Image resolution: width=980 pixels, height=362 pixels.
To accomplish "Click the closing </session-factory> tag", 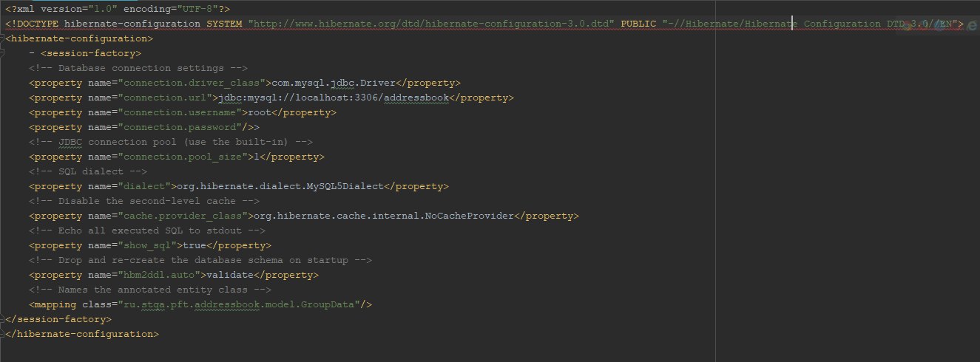I will point(58,319).
